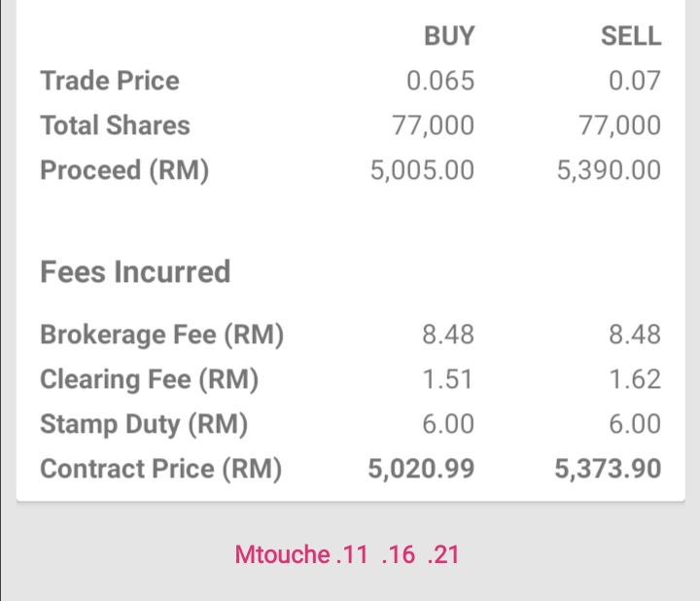Viewport: 700px width, 601px height.
Task: Tap buy proceed value 5,005.00
Action: [x=422, y=170]
